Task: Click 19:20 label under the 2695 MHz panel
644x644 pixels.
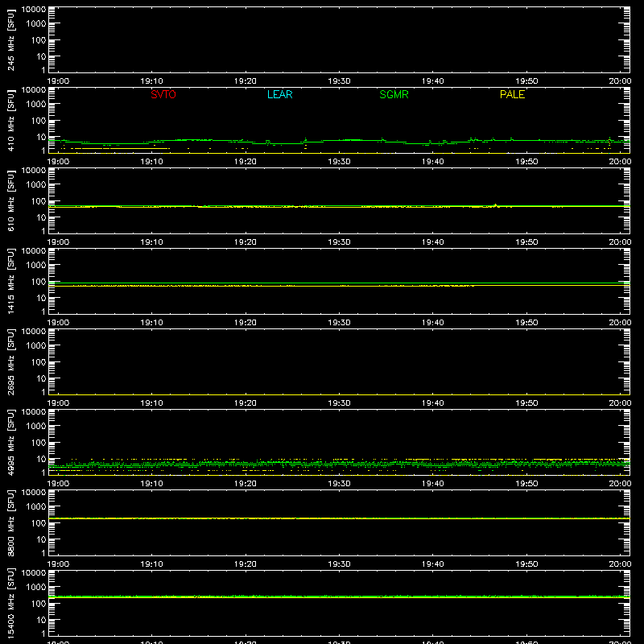Action: pos(246,403)
